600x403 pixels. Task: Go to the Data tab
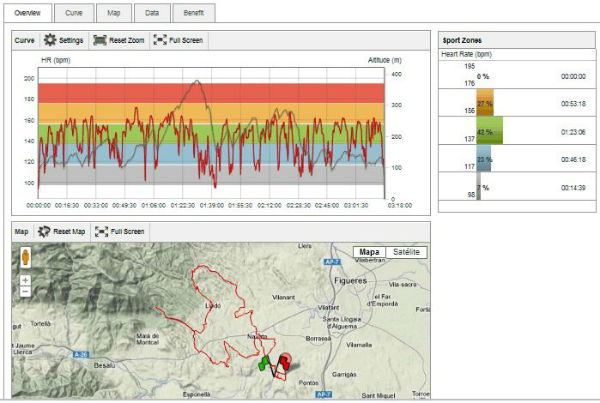click(x=151, y=13)
